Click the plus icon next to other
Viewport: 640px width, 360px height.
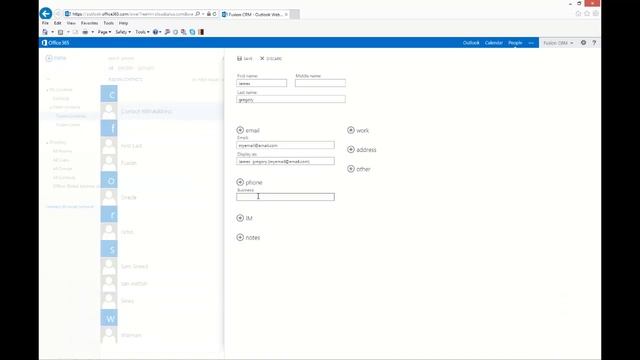click(351, 169)
